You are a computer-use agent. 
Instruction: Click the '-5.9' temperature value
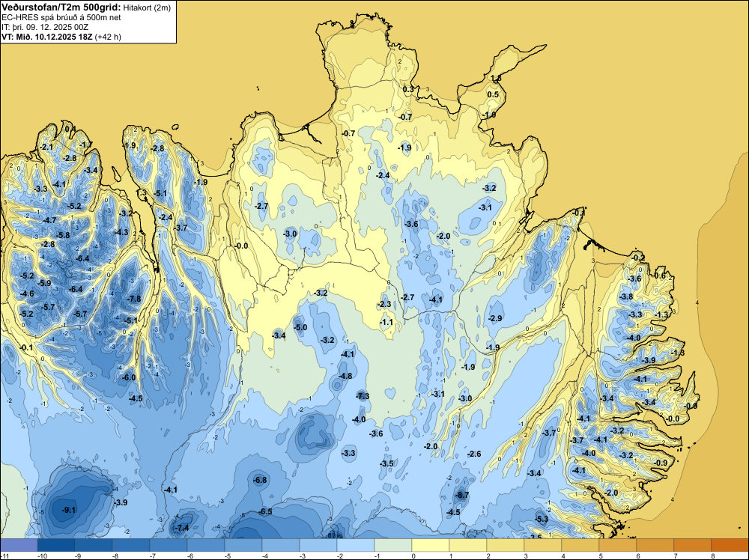(x=44, y=283)
